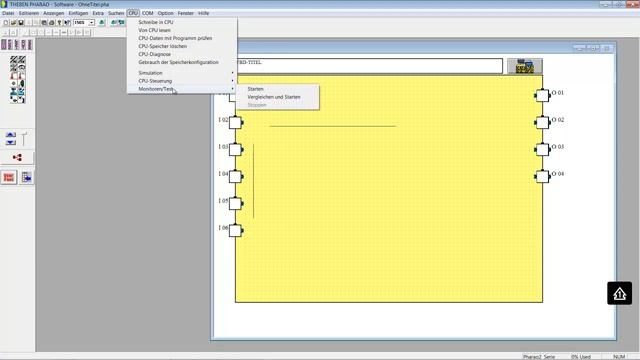The height and width of the screenshot is (360, 640).
Task: Select the third purple palette tab icon
Action: [17, 44]
